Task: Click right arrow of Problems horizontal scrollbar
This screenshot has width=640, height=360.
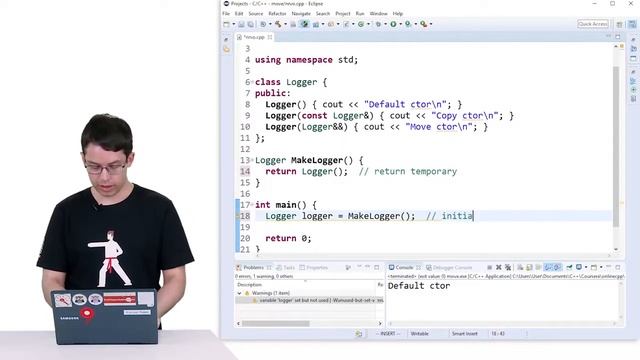Action: coord(380,324)
